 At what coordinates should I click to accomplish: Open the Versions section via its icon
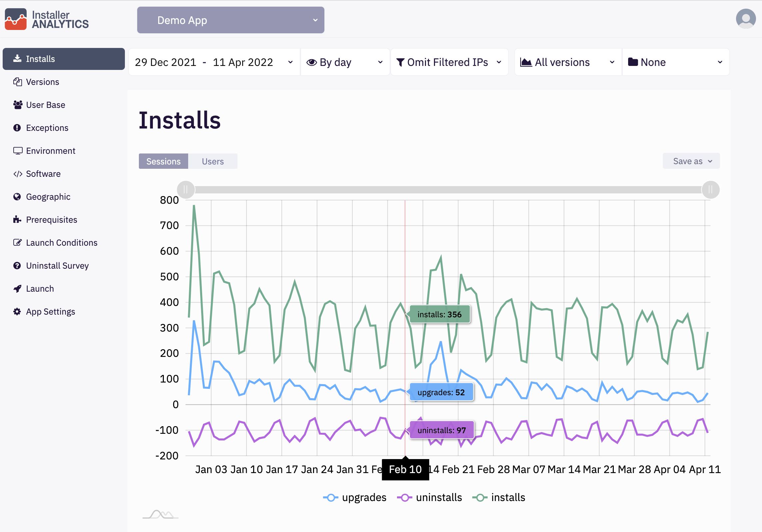[x=18, y=82]
